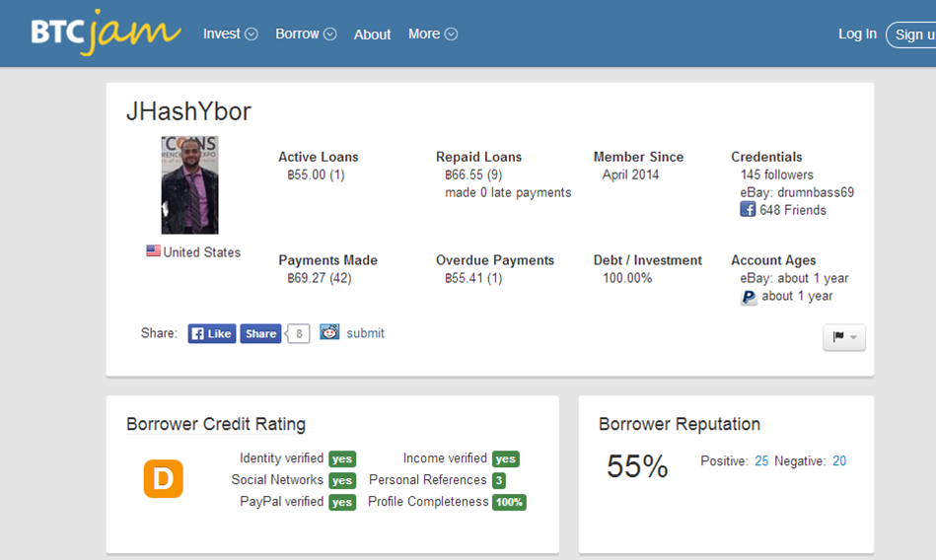936x560 pixels.
Task: Click the United States flag icon
Action: pyautogui.click(x=153, y=251)
